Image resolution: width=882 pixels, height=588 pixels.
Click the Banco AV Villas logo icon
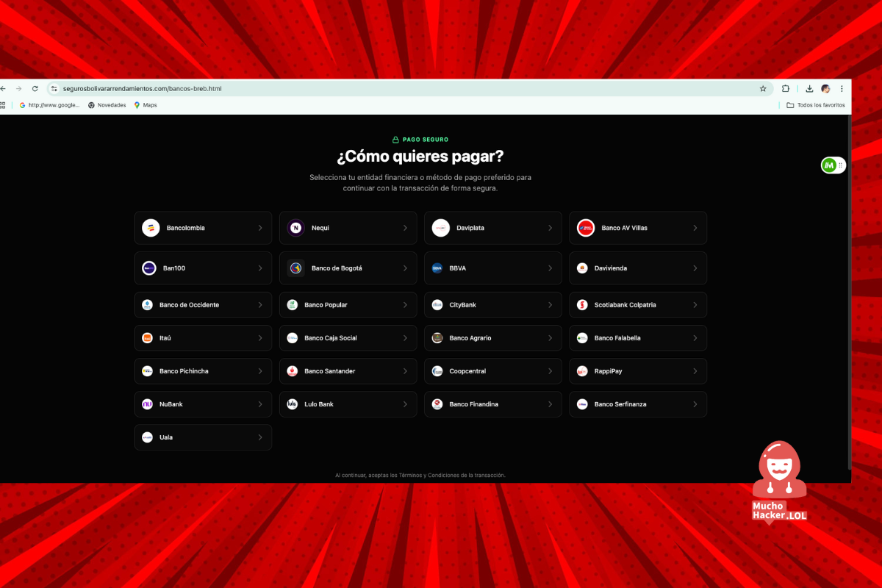(x=586, y=228)
